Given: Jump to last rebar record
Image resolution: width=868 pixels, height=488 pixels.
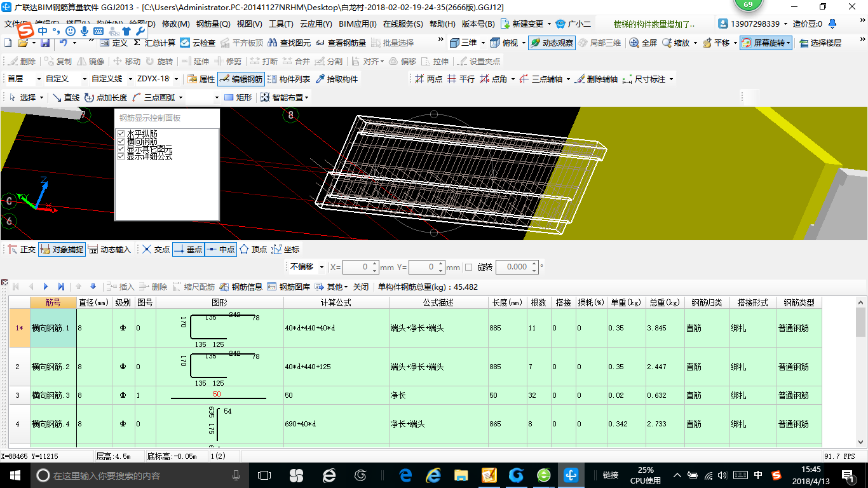Looking at the screenshot, I should (61, 287).
